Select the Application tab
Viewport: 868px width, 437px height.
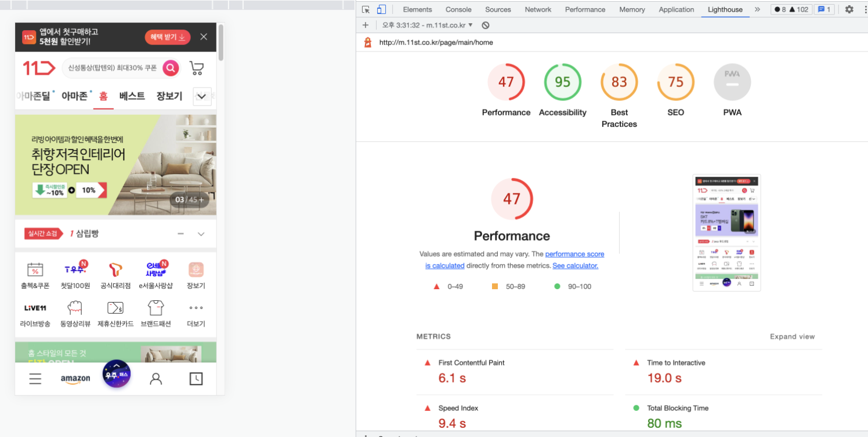click(x=677, y=9)
